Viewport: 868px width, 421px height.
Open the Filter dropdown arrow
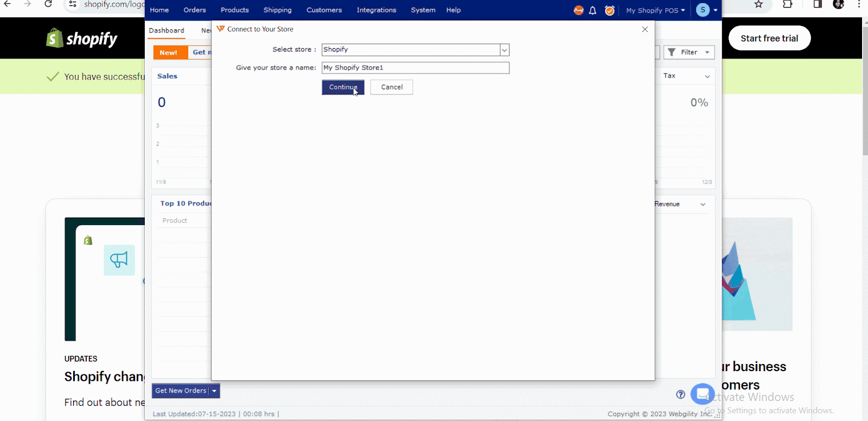coord(707,53)
